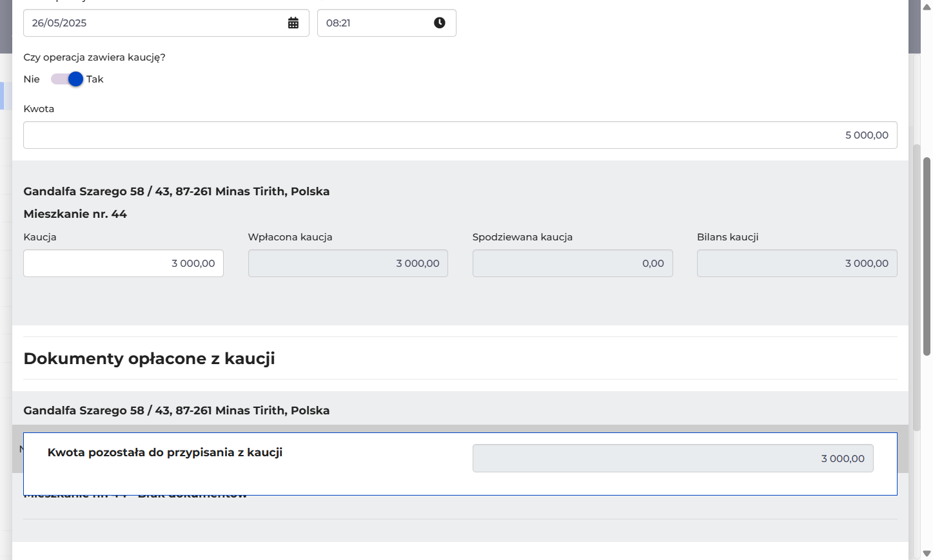This screenshot has width=933, height=560.
Task: Select the 'Nie' label next to switch
Action: point(32,79)
